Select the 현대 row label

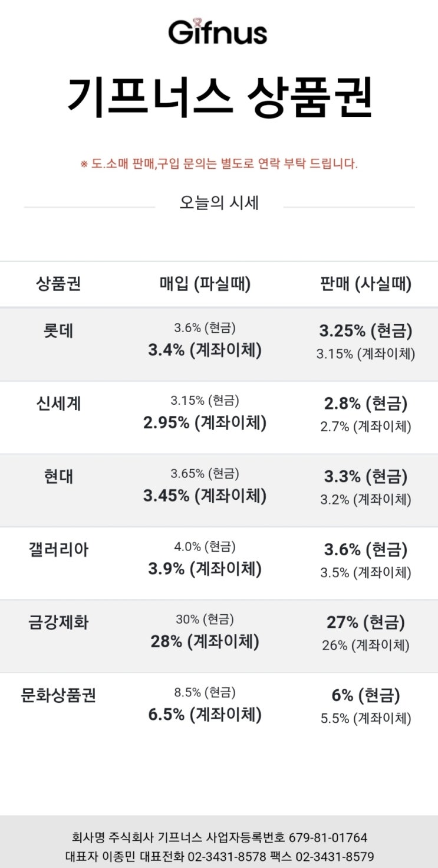click(58, 477)
